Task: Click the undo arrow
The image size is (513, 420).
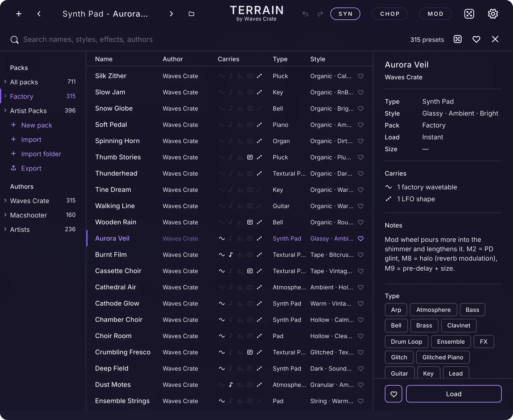Action: pyautogui.click(x=305, y=14)
